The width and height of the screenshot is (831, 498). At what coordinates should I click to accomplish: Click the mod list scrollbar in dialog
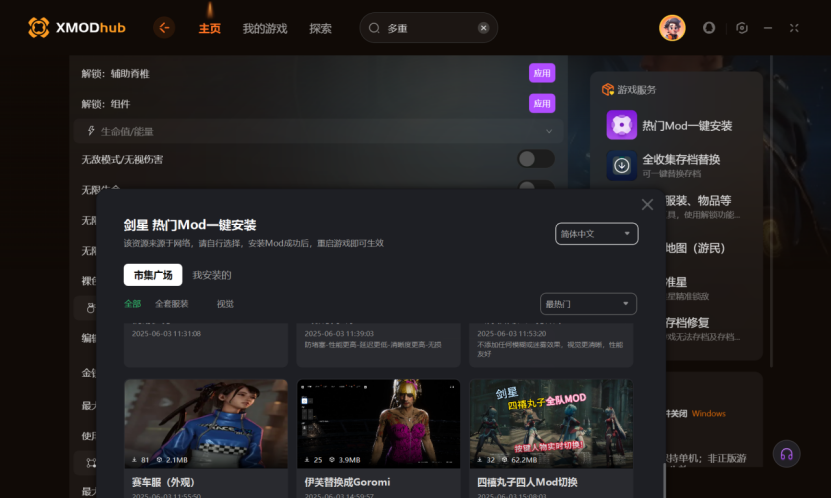[x=664, y=480]
